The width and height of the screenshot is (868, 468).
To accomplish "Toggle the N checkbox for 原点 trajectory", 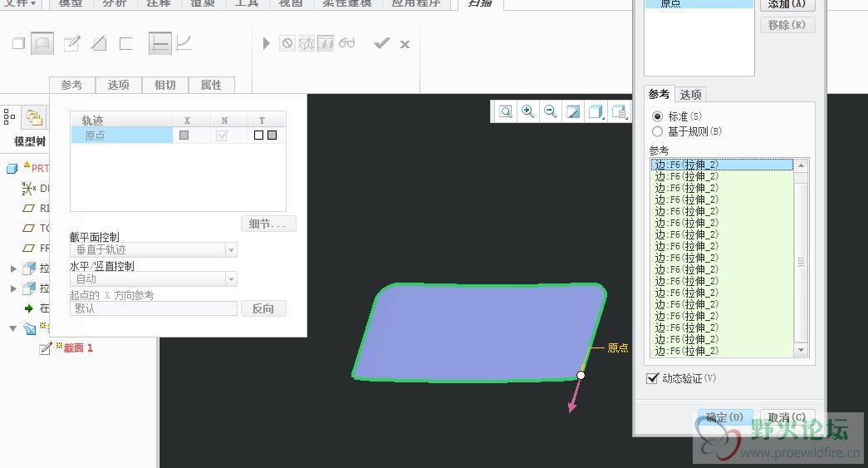I will (222, 135).
